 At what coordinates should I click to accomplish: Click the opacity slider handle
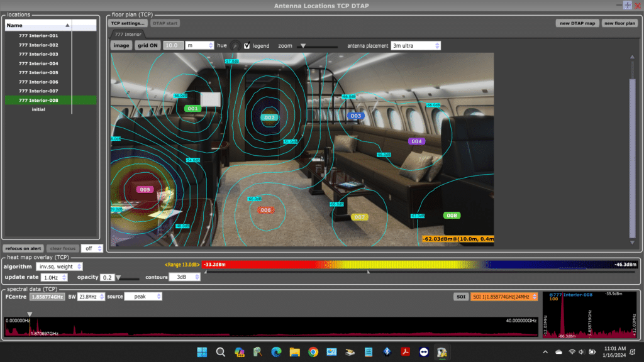click(x=118, y=278)
